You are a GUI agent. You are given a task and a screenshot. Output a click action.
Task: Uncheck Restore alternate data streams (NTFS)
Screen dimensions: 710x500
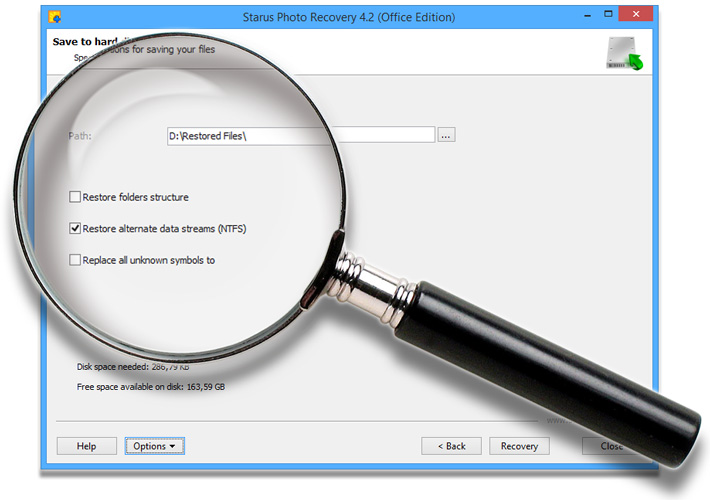click(75, 228)
